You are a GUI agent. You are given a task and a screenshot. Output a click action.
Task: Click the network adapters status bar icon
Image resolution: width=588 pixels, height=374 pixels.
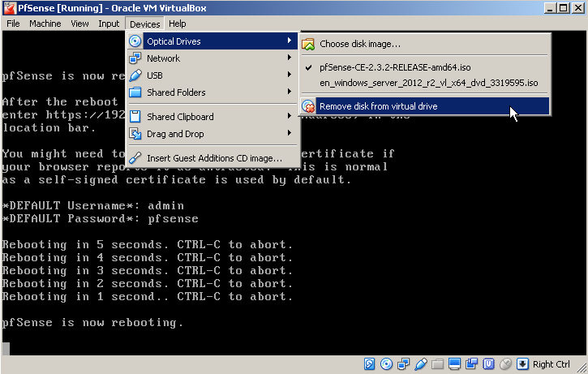(404, 364)
